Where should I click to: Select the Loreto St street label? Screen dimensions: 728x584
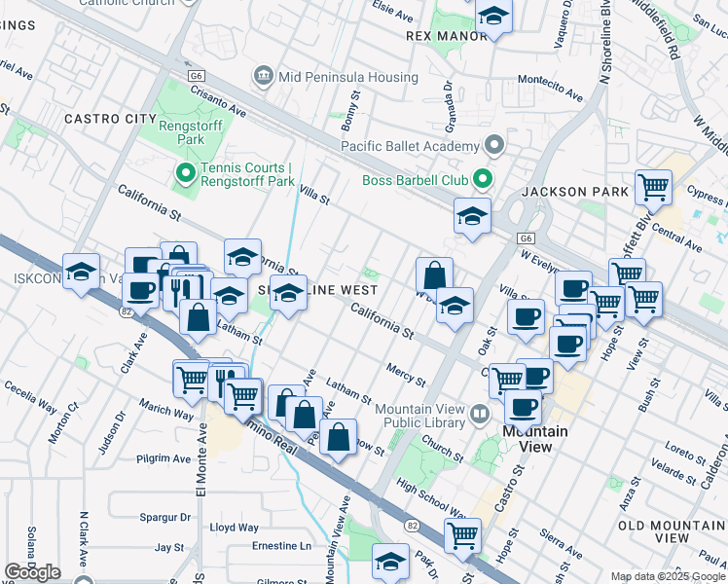click(x=685, y=453)
